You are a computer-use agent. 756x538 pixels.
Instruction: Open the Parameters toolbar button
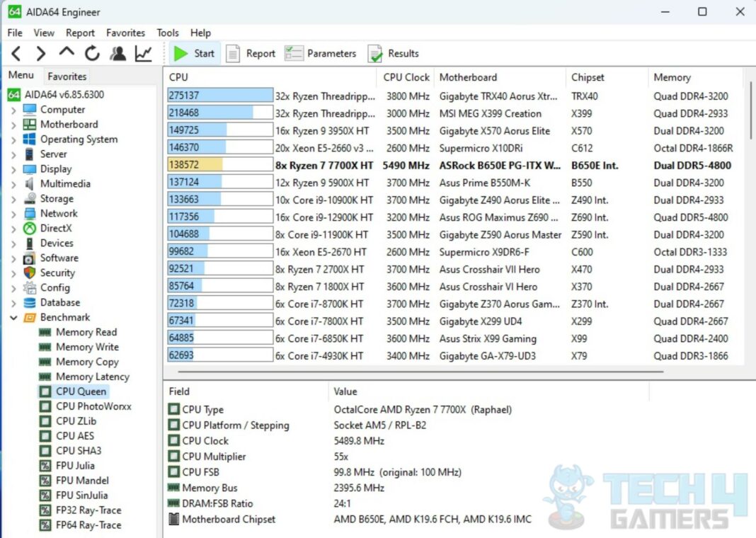pyautogui.click(x=321, y=54)
